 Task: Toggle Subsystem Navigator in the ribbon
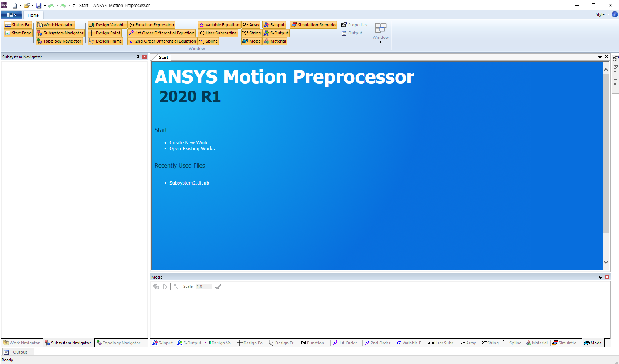tap(60, 33)
